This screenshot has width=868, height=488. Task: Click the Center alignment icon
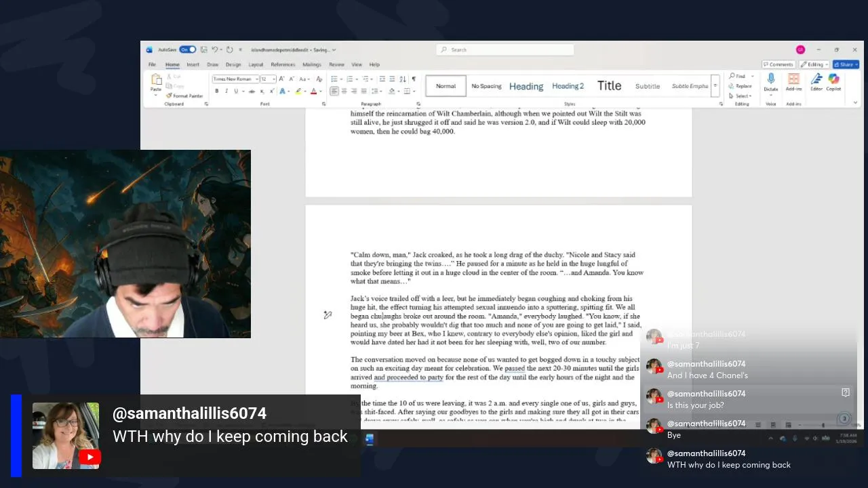point(344,91)
